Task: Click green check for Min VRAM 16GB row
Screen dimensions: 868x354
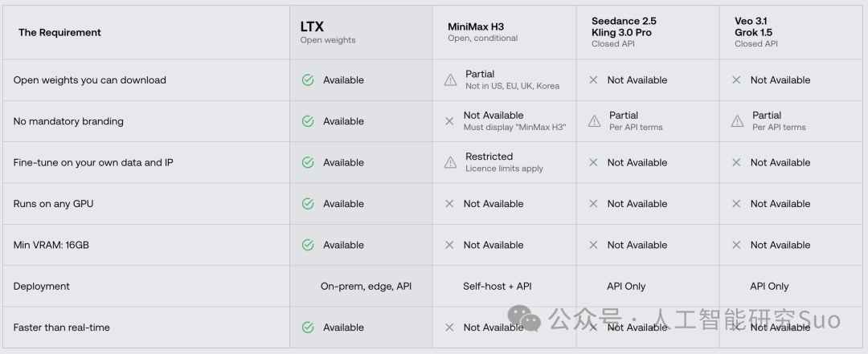Action: [x=308, y=245]
